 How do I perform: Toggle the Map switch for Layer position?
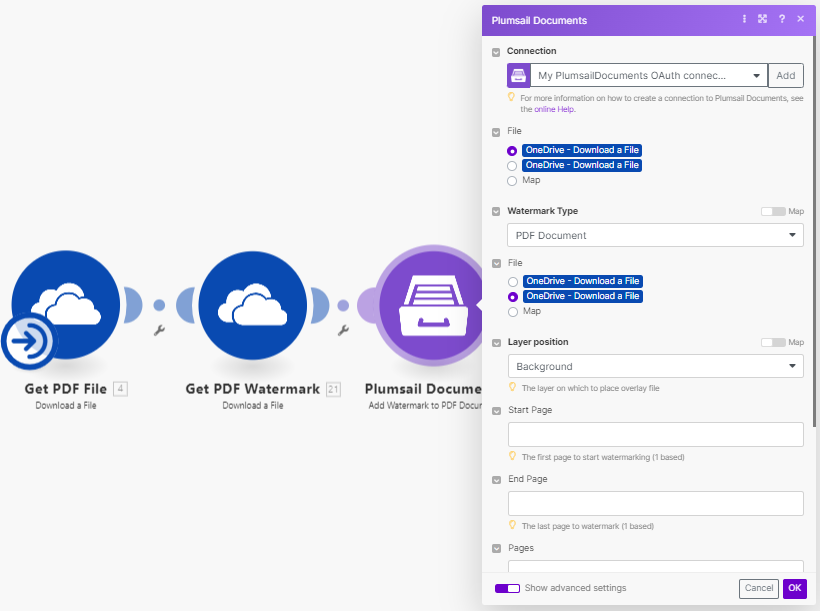773,342
